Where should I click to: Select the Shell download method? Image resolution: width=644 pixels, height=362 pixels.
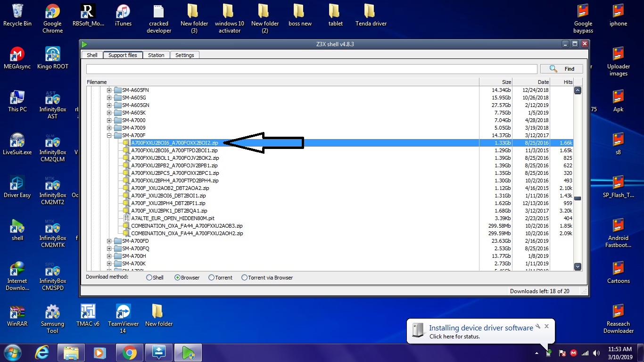pyautogui.click(x=155, y=278)
